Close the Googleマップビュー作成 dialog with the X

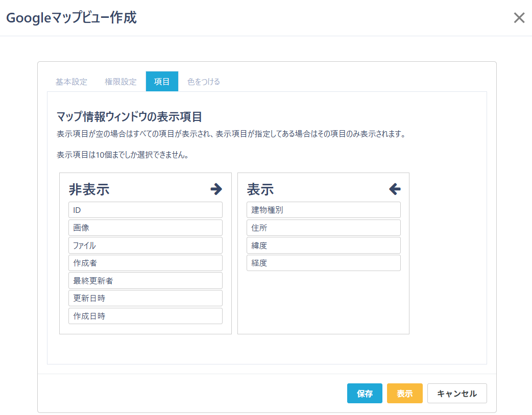[519, 17]
